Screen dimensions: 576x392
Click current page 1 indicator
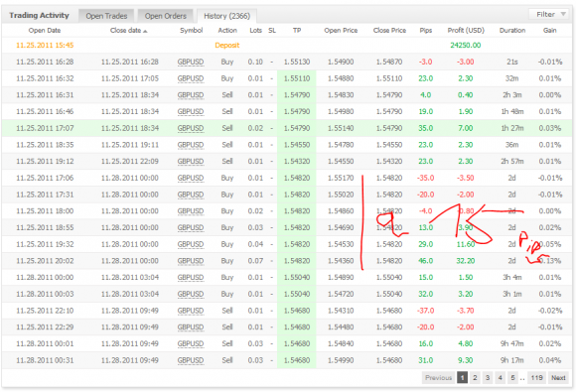(462, 378)
